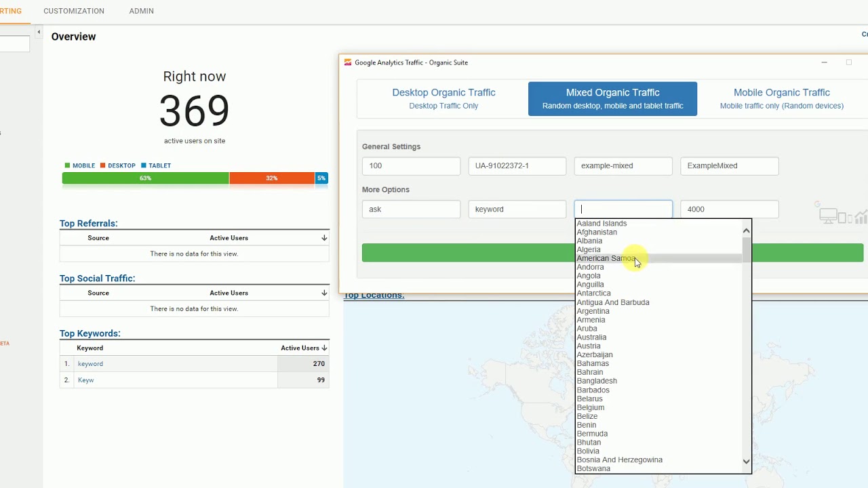Click the keyword input field

pos(517,209)
